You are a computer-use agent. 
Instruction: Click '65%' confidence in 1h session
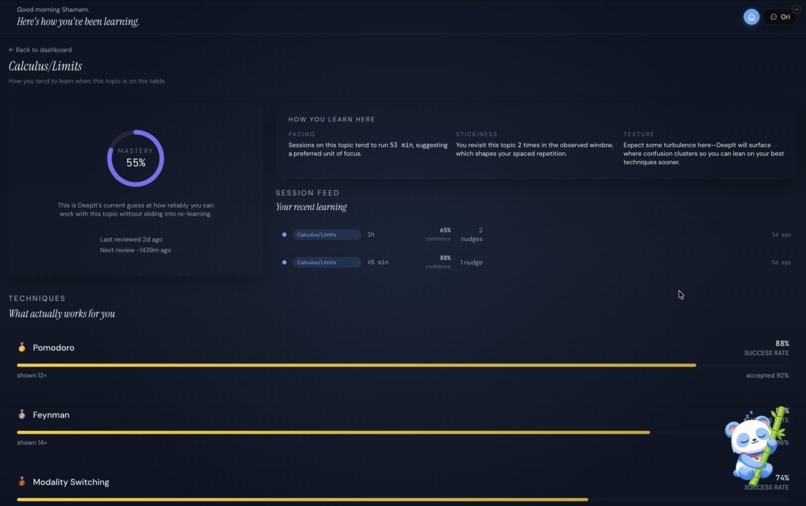(445, 230)
